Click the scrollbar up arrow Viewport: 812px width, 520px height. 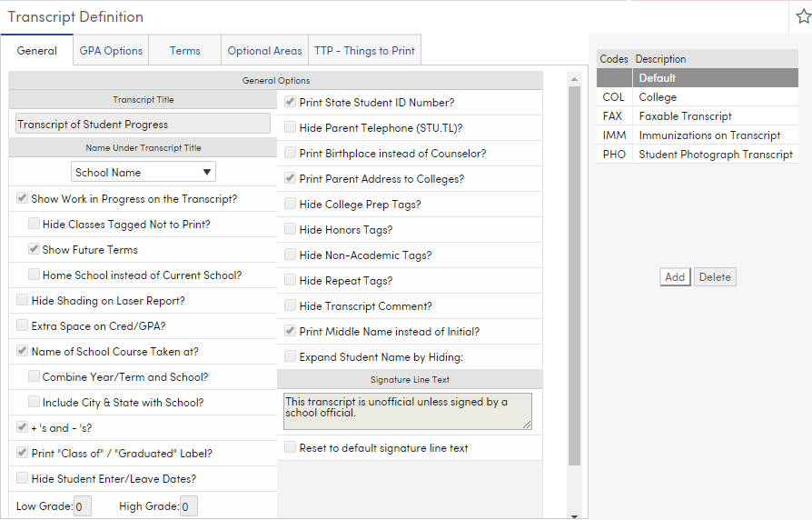(574, 79)
